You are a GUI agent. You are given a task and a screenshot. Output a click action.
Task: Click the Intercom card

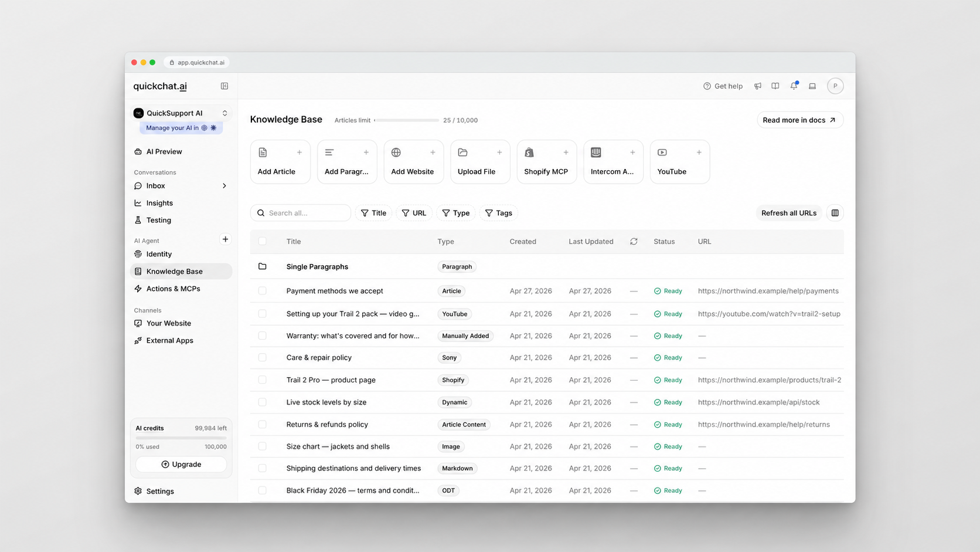614,162
